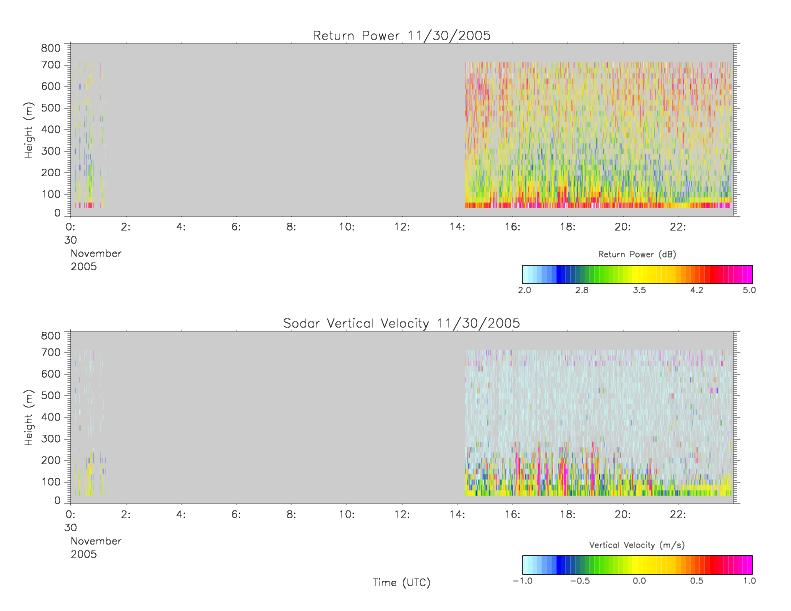The image size is (791, 611).
Task: Click the 1.0 tick under Vertical Velocity colorbar
Action: click(x=749, y=581)
